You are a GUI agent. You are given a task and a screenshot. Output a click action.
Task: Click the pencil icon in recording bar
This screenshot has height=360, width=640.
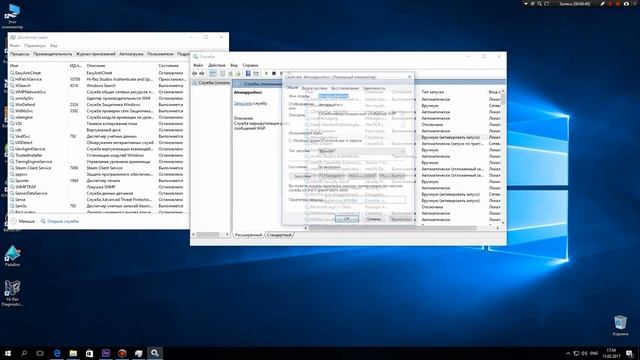[x=602, y=4]
